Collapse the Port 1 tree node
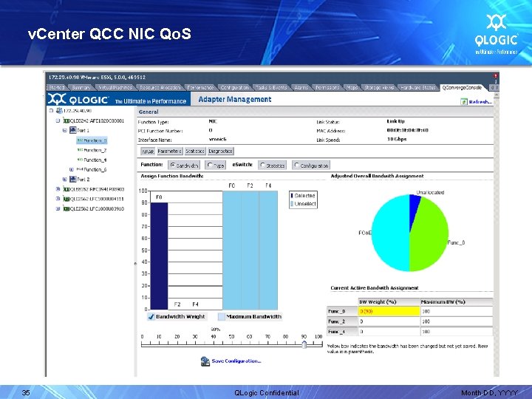The height and width of the screenshot is (399, 532). pyautogui.click(x=64, y=130)
